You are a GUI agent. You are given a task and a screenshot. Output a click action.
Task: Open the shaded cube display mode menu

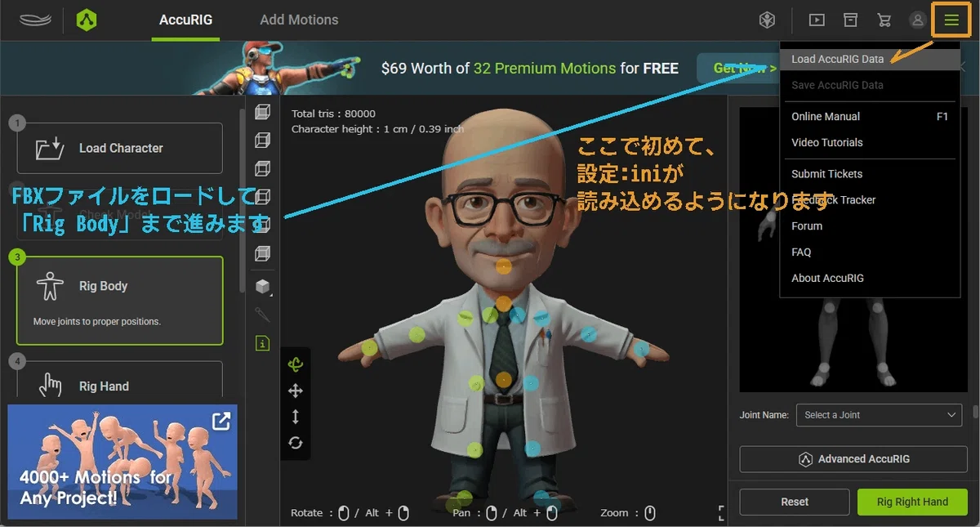point(262,286)
